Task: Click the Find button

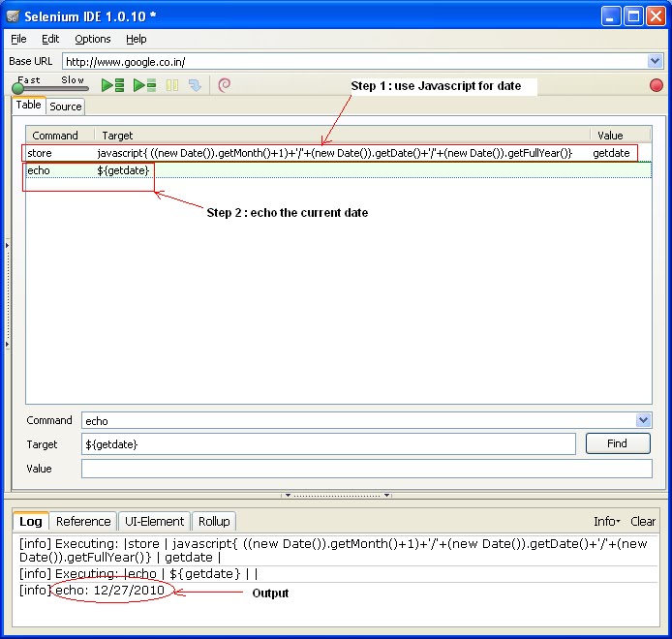Action: click(617, 443)
